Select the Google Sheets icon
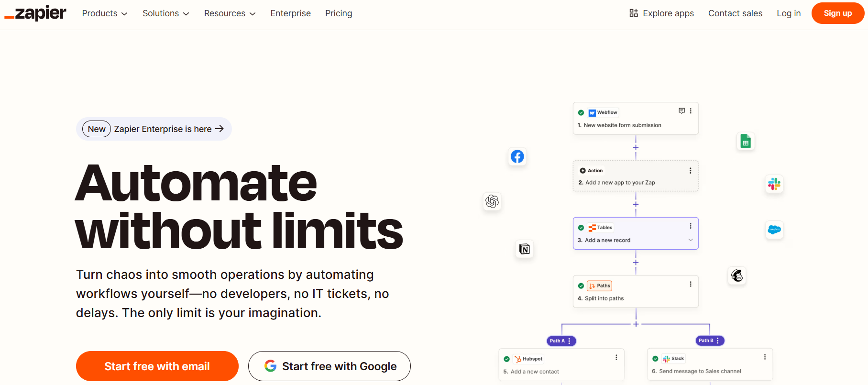 coord(745,141)
